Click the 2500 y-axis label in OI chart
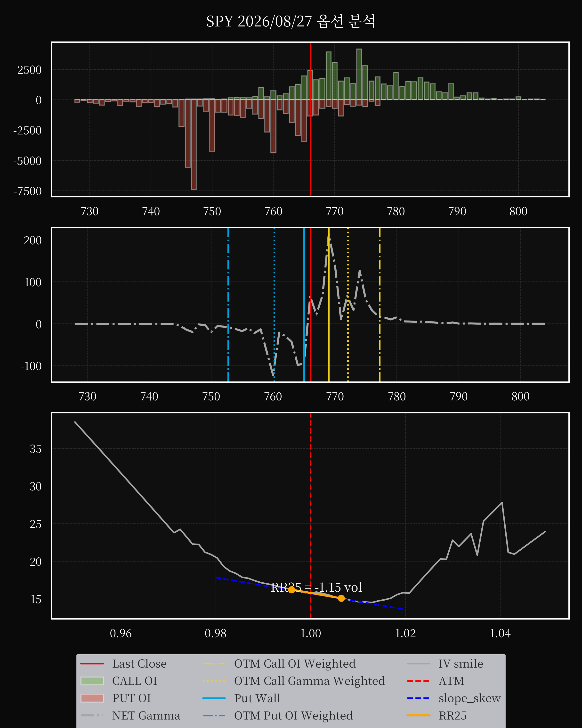The width and height of the screenshot is (582, 728). click(x=29, y=70)
